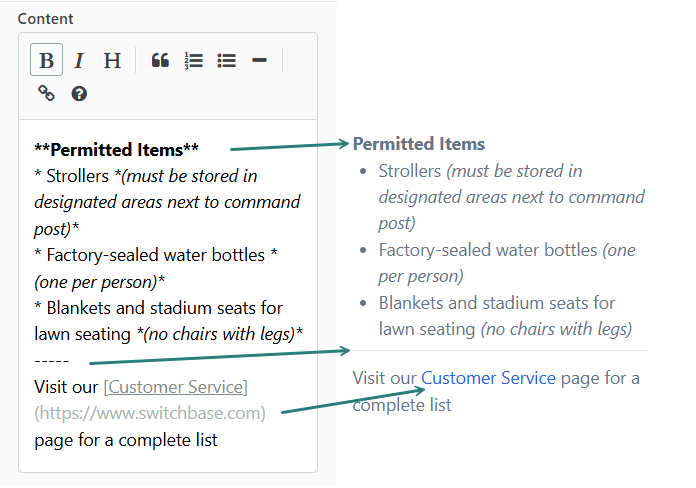Open the markdown help question mark icon

79,93
